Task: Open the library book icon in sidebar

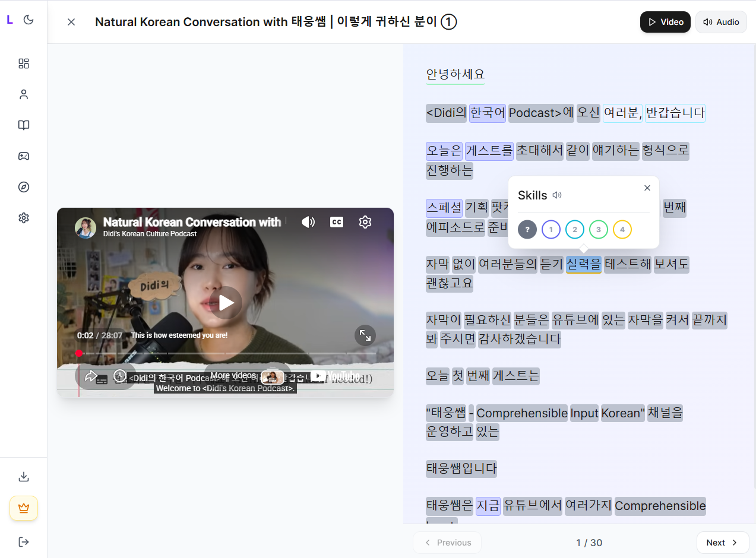Action: pyautogui.click(x=24, y=125)
